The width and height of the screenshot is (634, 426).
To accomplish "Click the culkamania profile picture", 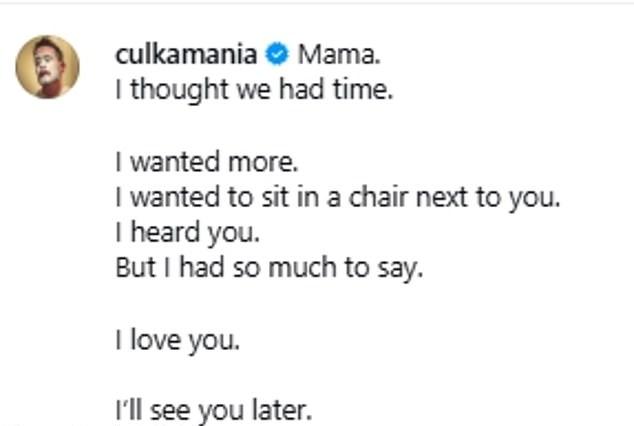I will pos(47,67).
